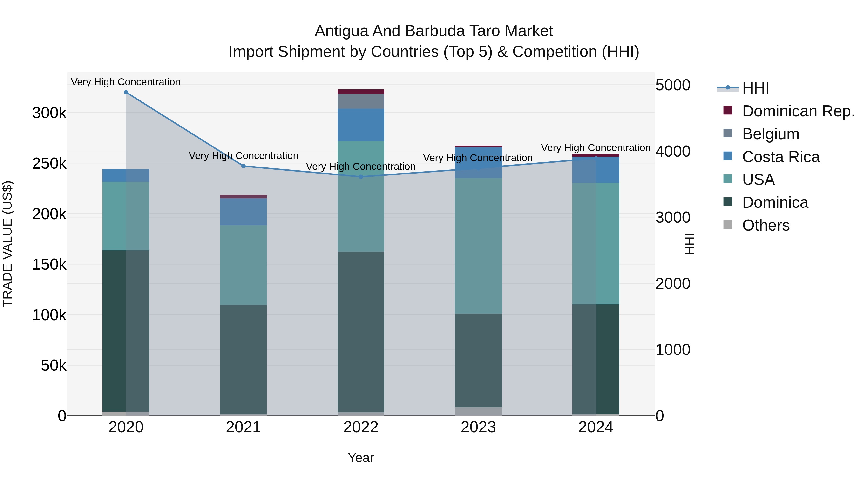Click the 2020 Costa Rica bar segment
This screenshot has width=868, height=488.
126,175
